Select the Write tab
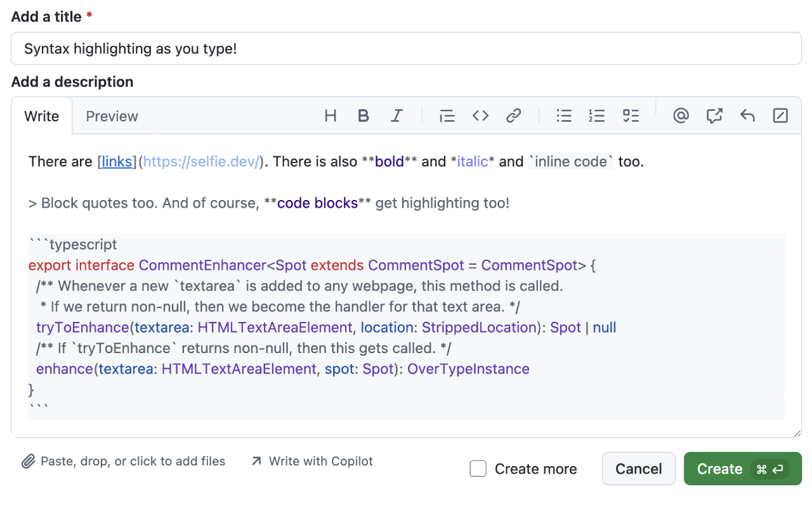The width and height of the screenshot is (812, 508). pyautogui.click(x=41, y=116)
